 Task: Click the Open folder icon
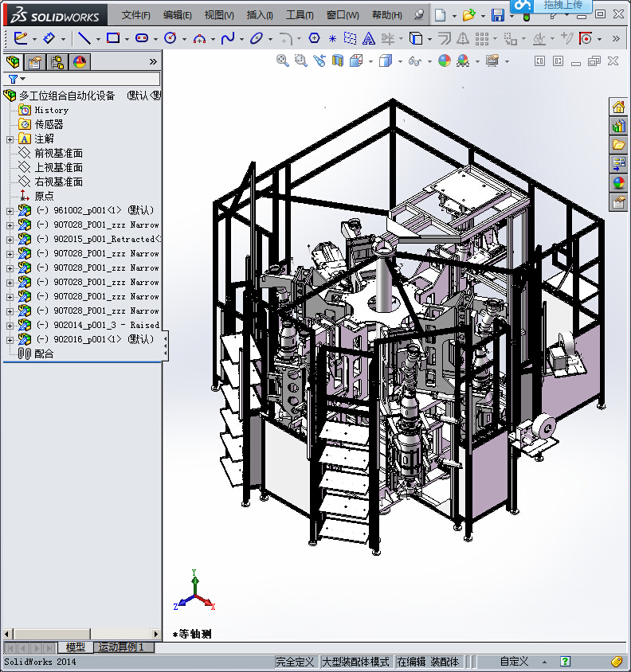click(x=468, y=15)
